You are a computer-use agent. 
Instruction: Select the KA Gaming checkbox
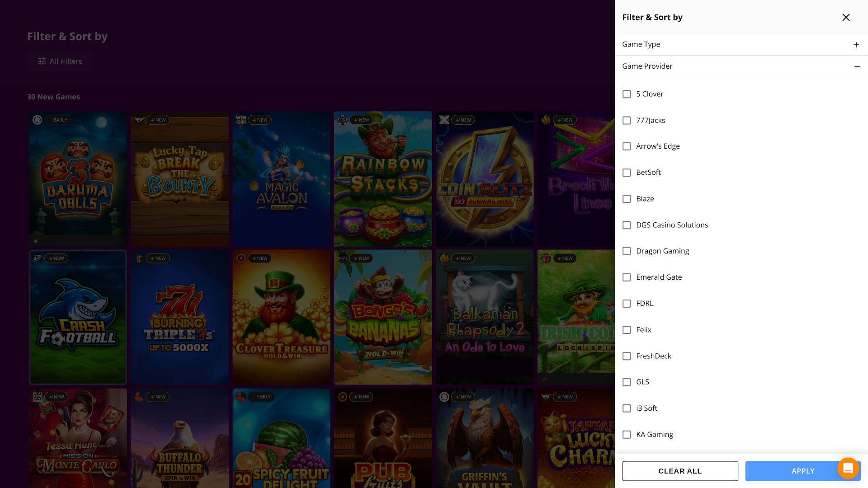[x=627, y=434]
